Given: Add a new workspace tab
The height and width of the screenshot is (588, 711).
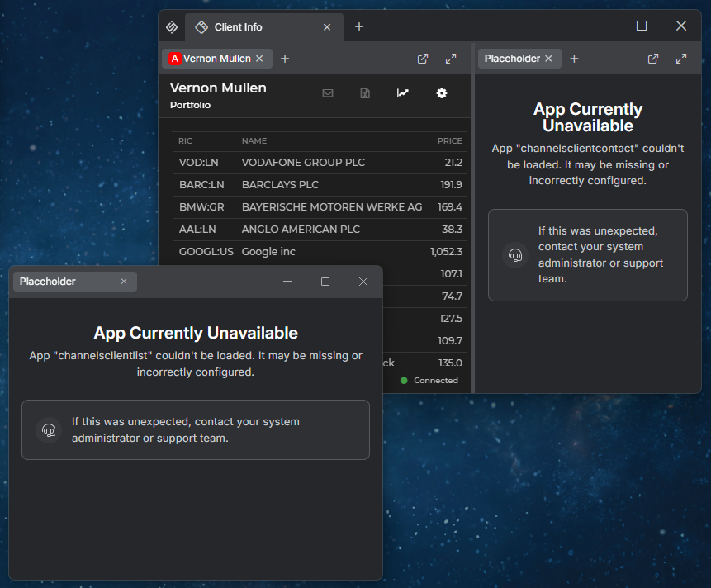Looking at the screenshot, I should coord(359,26).
